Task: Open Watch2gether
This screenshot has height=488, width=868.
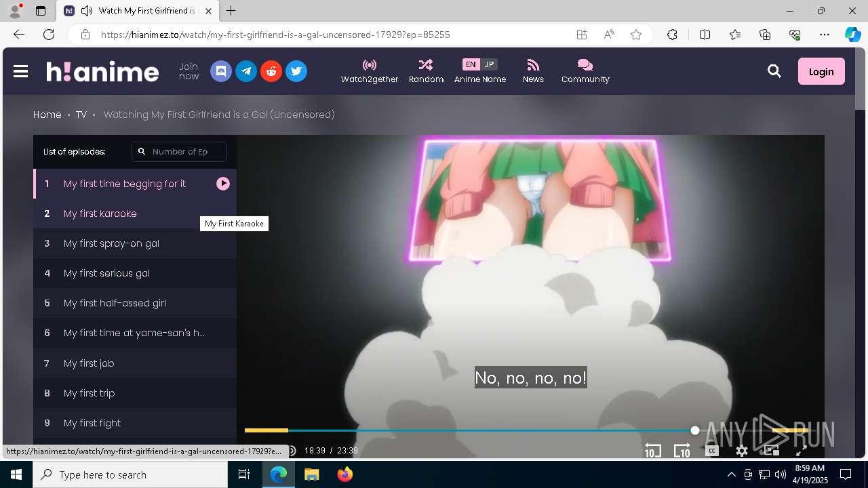Action: tap(370, 71)
